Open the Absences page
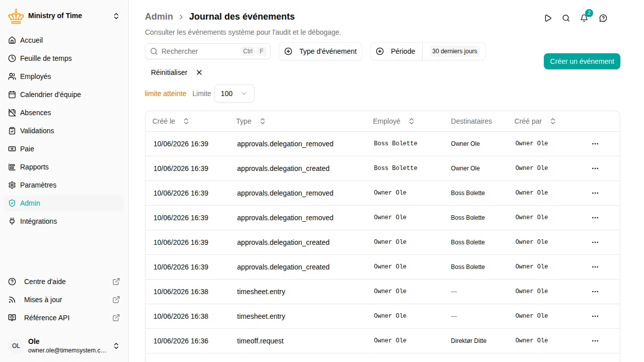 [64, 113]
